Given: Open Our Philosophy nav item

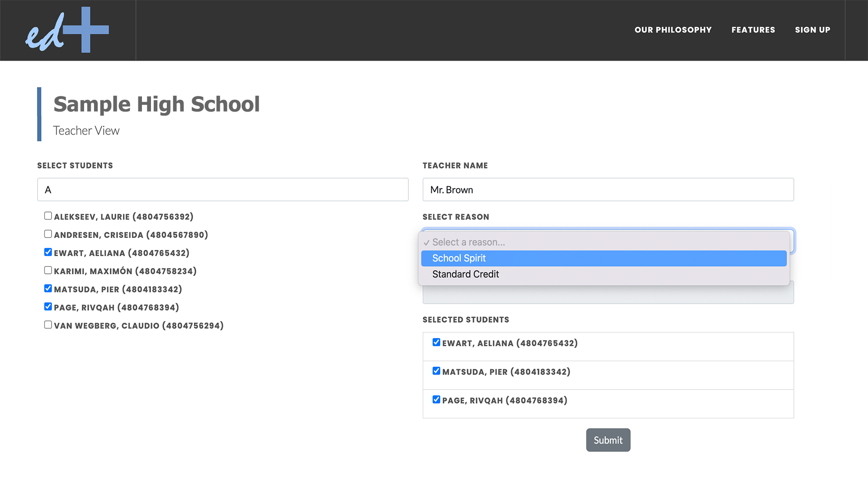Looking at the screenshot, I should (x=673, y=30).
